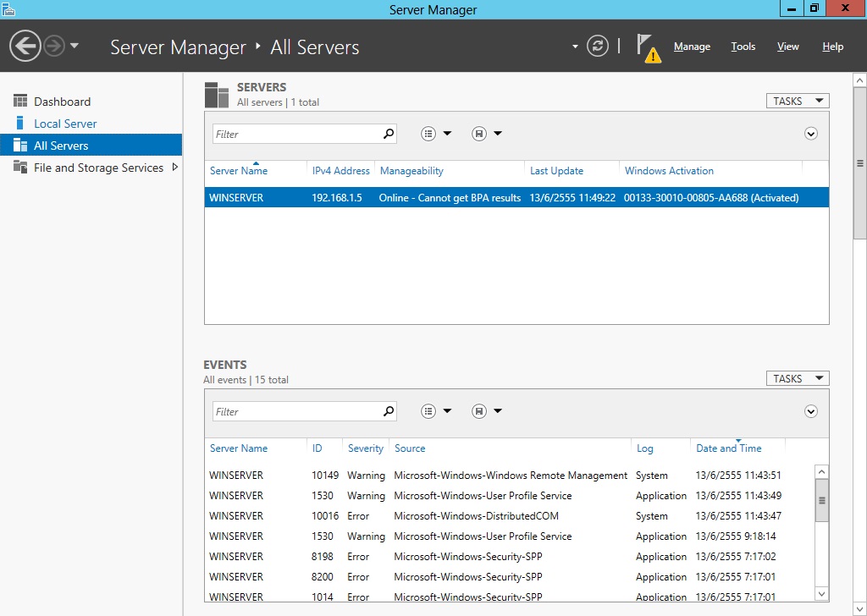Expand the Servers list criteria dropdown arrow
Image resolution: width=867 pixels, height=616 pixels.
[447, 133]
